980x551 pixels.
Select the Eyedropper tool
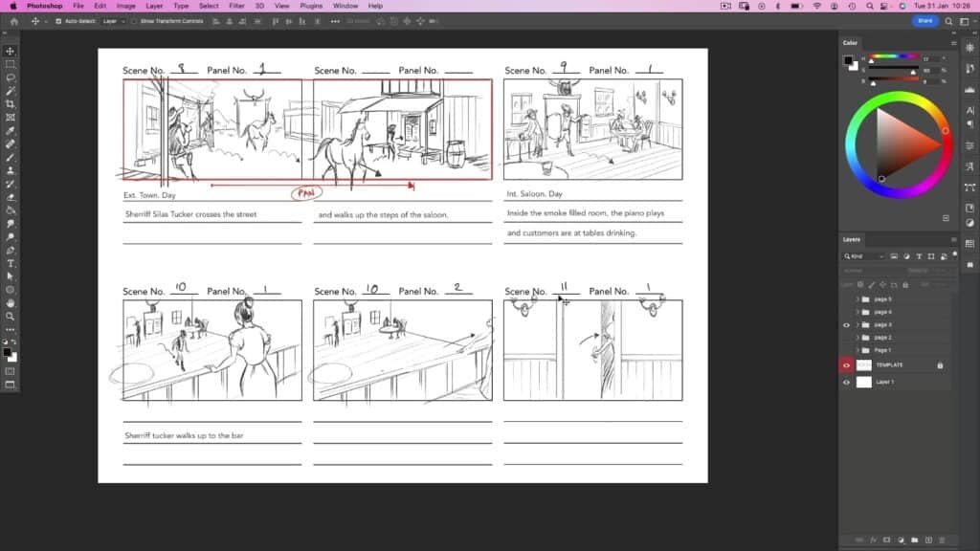(x=10, y=130)
